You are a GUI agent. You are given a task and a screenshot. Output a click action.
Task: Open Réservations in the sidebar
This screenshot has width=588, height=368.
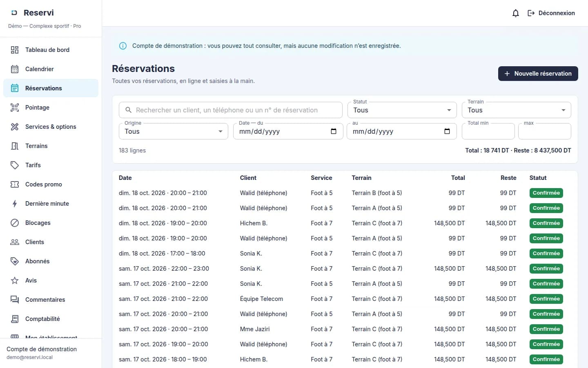(x=51, y=88)
